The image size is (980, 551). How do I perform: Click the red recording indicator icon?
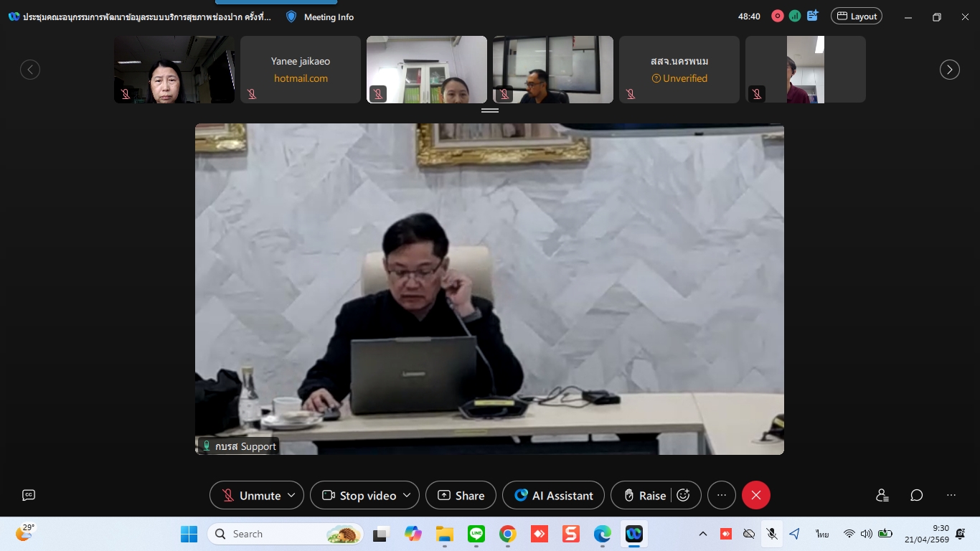pyautogui.click(x=777, y=16)
